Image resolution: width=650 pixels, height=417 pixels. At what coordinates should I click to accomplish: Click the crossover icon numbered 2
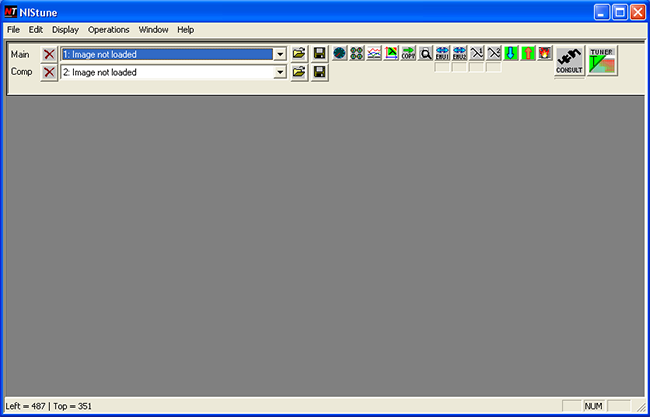point(494,53)
